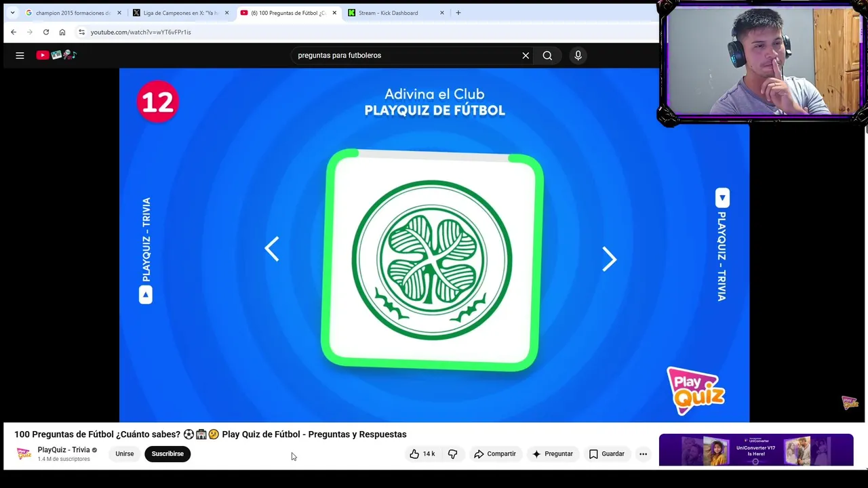The image size is (868, 488).
Task: Close the champion 2015 formaciones tab
Action: pyautogui.click(x=119, y=13)
